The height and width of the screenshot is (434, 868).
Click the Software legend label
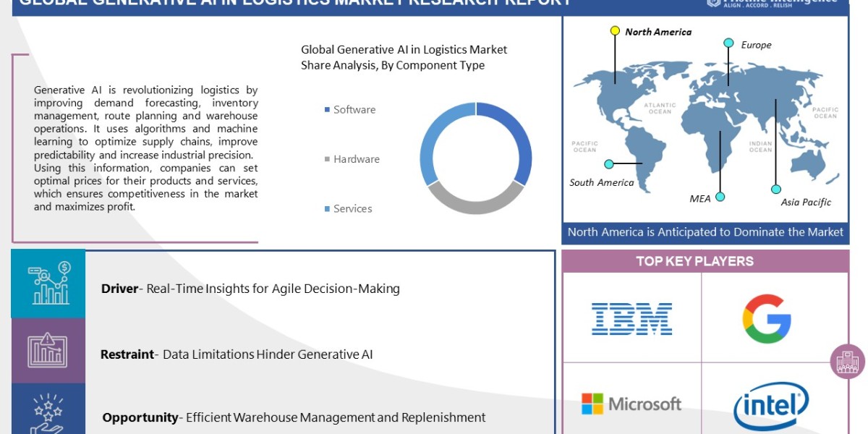point(354,110)
